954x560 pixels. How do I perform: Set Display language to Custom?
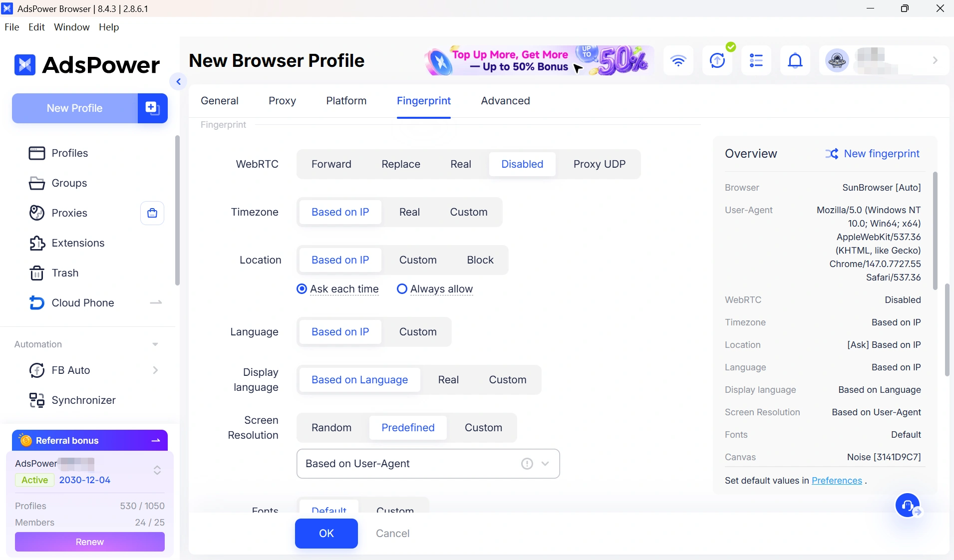click(508, 380)
